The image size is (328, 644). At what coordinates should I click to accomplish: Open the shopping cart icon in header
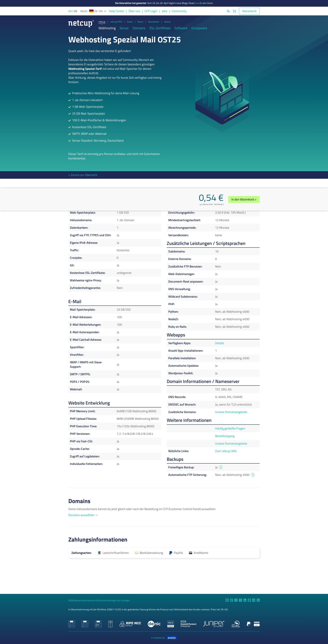click(234, 11)
